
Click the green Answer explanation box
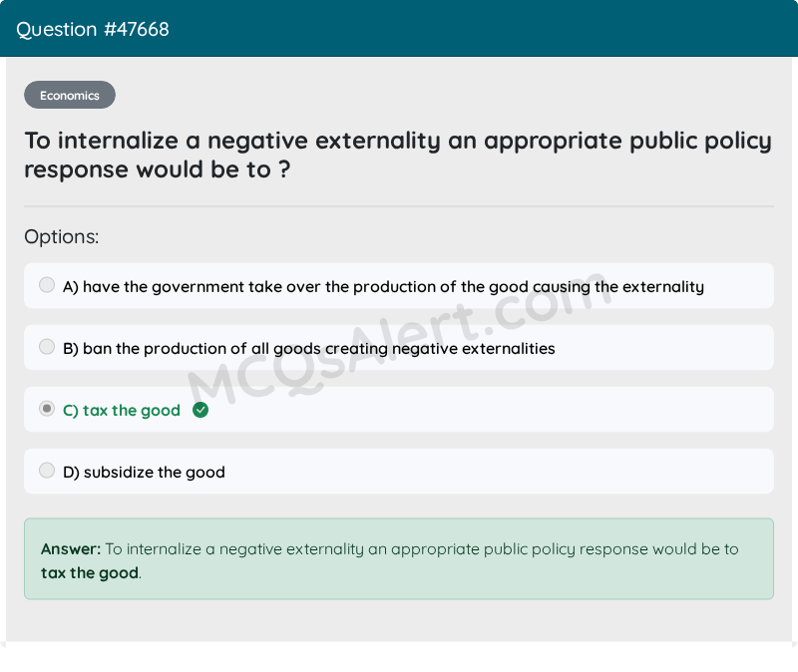point(399,559)
